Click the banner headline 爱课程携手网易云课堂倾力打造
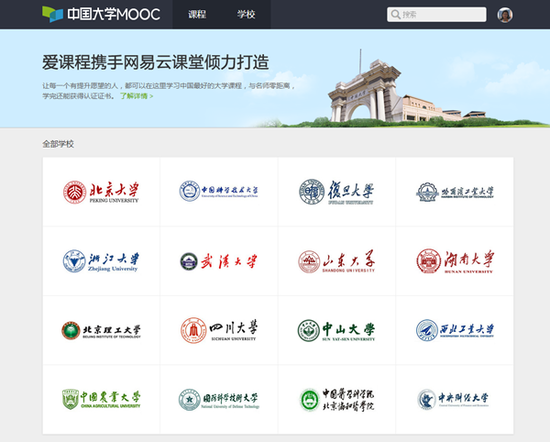The height and width of the screenshot is (442, 550). coord(156,62)
